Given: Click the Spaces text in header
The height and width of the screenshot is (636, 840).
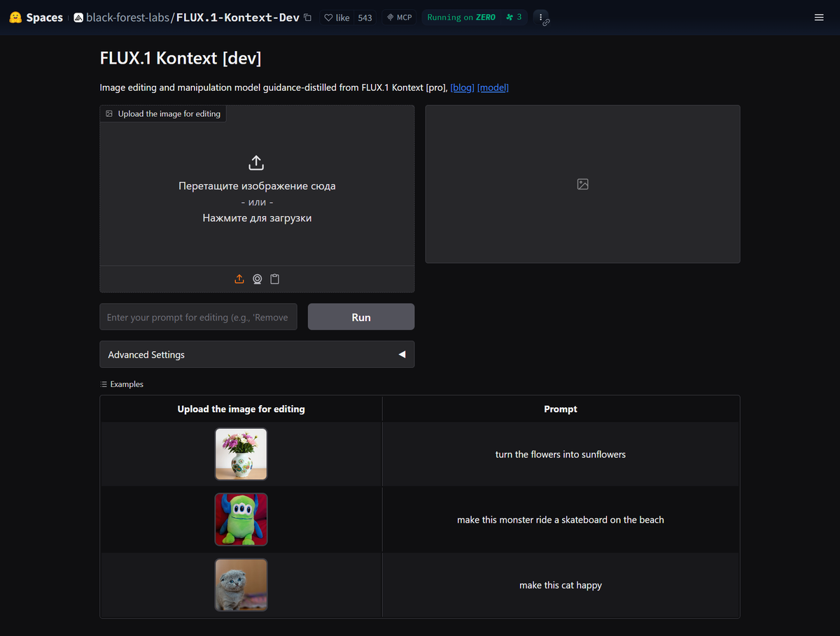Looking at the screenshot, I should pos(44,17).
